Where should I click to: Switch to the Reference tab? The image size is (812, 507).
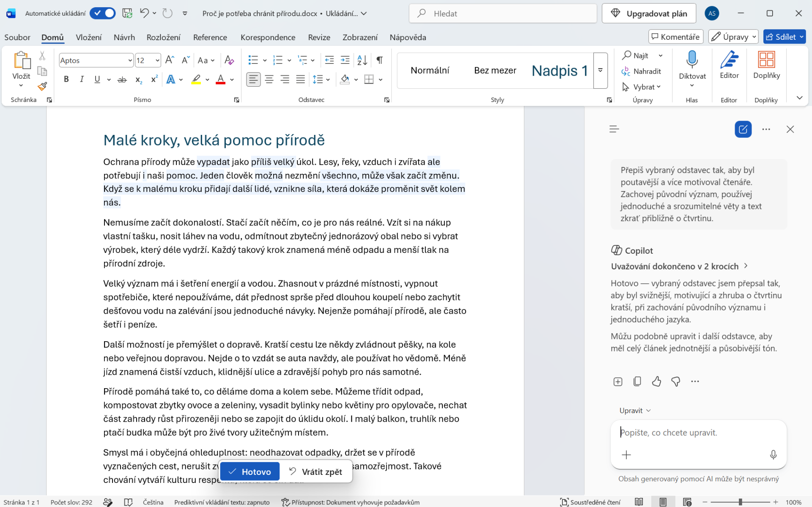[x=210, y=37]
